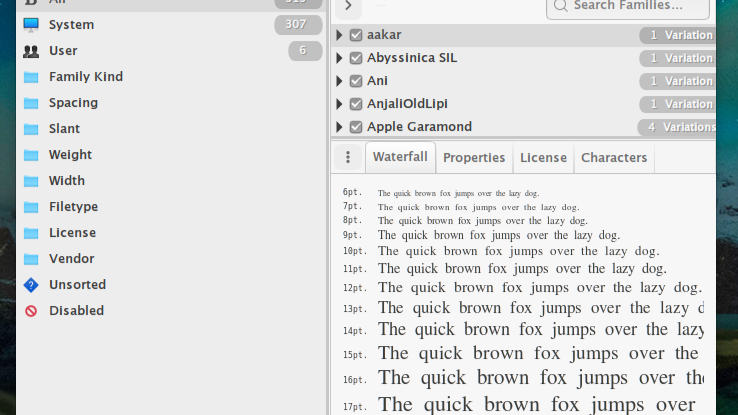
Task: Switch to the Characters tab
Action: pyautogui.click(x=614, y=158)
